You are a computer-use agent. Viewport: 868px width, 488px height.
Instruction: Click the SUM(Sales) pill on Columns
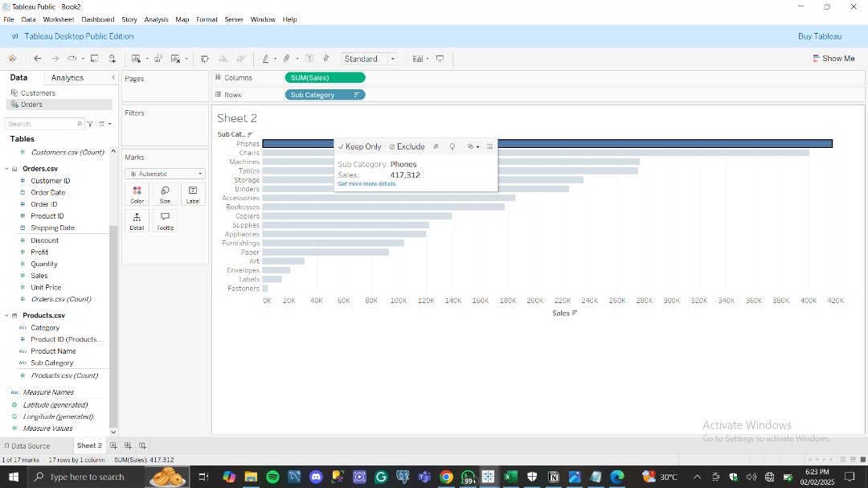(325, 77)
